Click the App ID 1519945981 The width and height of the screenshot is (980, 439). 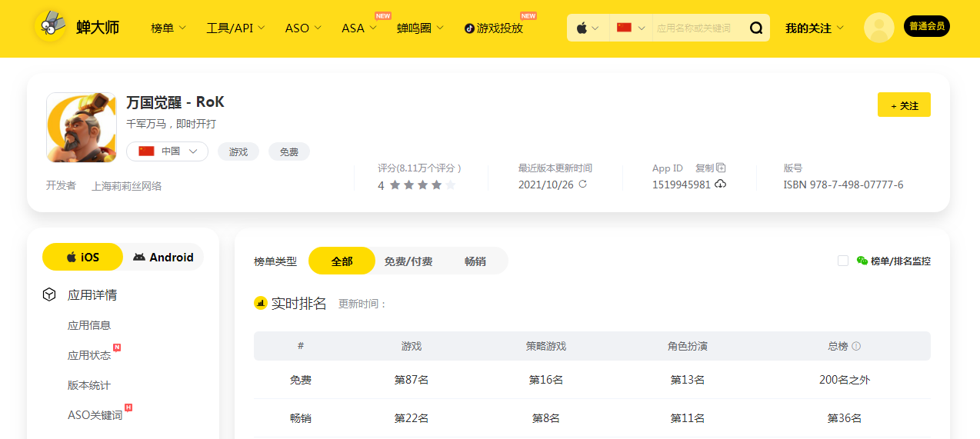click(682, 185)
